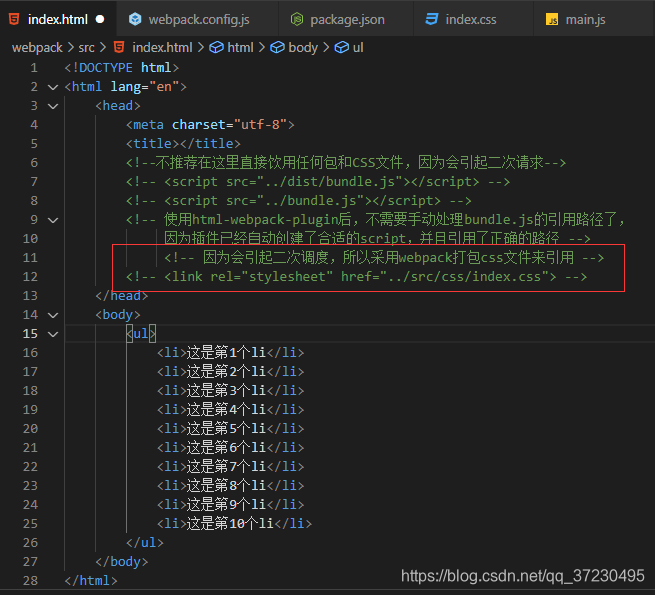Click the webpack icon on webpack.config.js tab

point(135,19)
